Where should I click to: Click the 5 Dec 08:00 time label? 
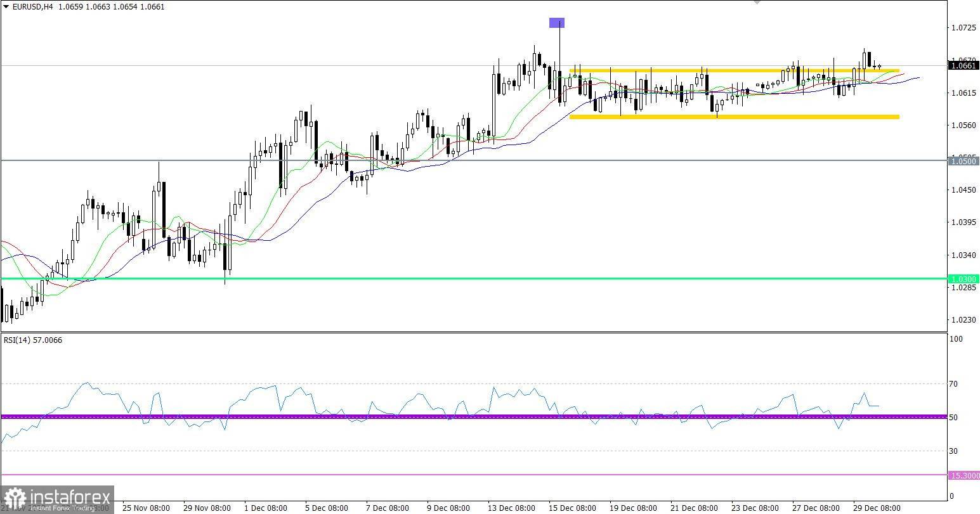[327, 508]
